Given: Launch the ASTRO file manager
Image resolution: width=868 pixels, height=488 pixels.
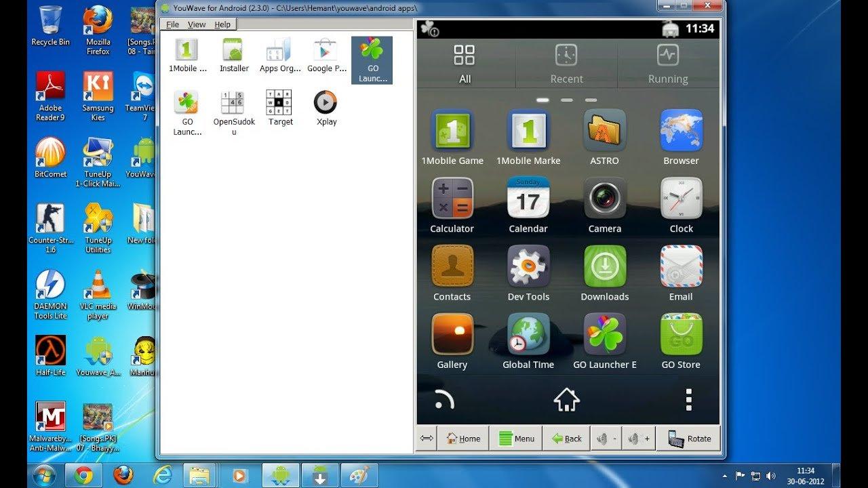Looking at the screenshot, I should (604, 130).
